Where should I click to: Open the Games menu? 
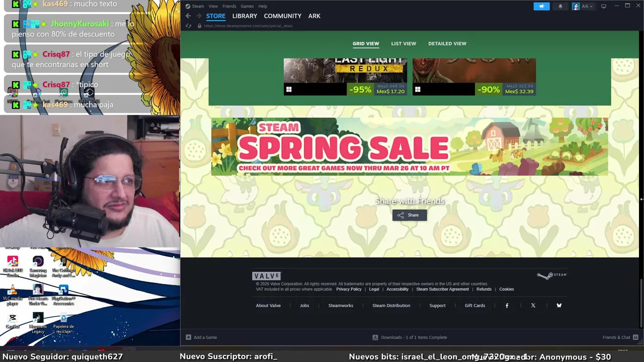pyautogui.click(x=247, y=6)
